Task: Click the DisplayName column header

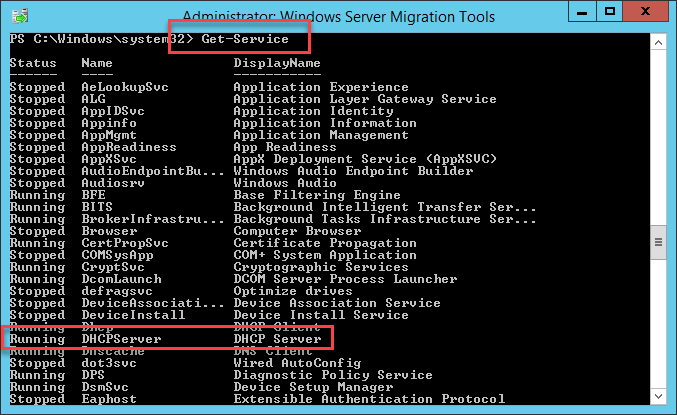Action: 277,63
